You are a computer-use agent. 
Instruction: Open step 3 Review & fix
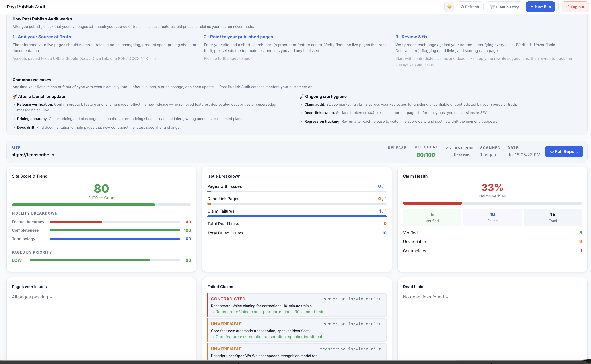click(x=411, y=37)
